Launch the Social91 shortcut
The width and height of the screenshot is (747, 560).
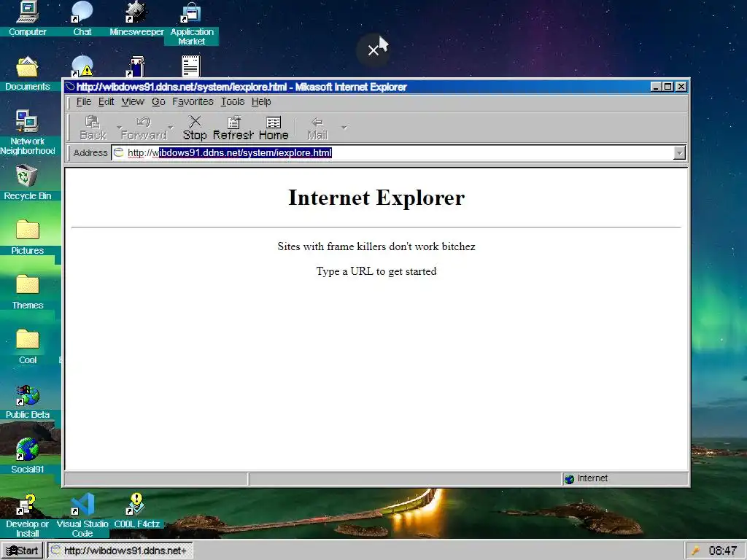click(x=27, y=456)
